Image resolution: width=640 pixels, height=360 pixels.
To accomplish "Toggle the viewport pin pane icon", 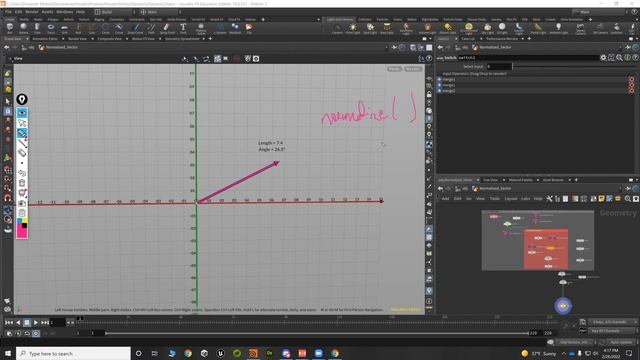I will (394, 47).
